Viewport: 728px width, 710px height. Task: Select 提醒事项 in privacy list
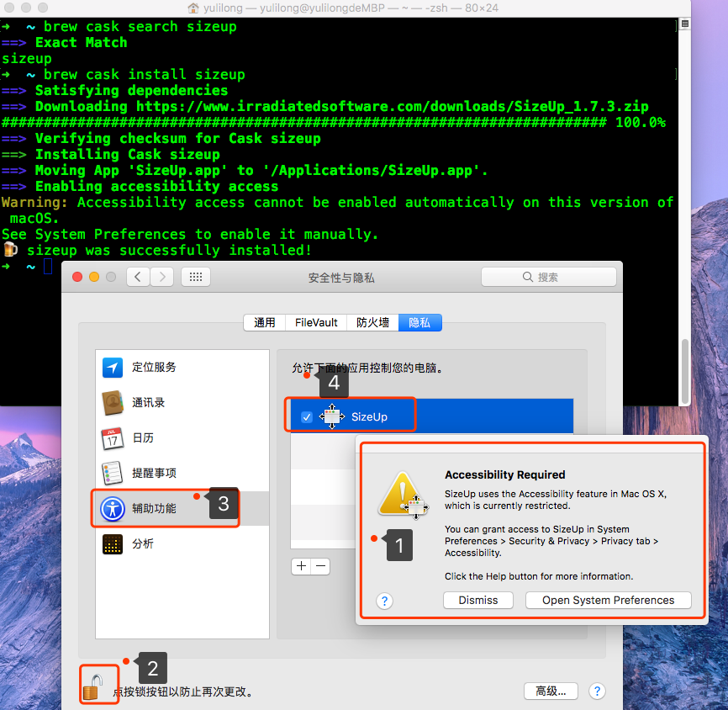(182, 473)
